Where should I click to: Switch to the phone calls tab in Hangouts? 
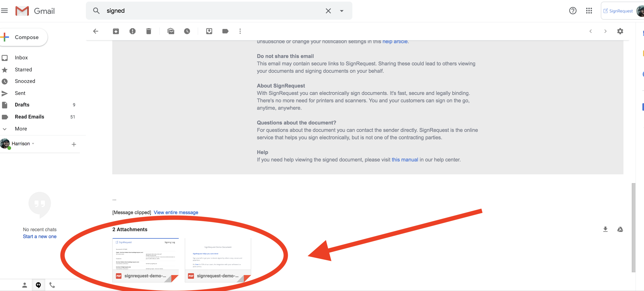point(52,285)
